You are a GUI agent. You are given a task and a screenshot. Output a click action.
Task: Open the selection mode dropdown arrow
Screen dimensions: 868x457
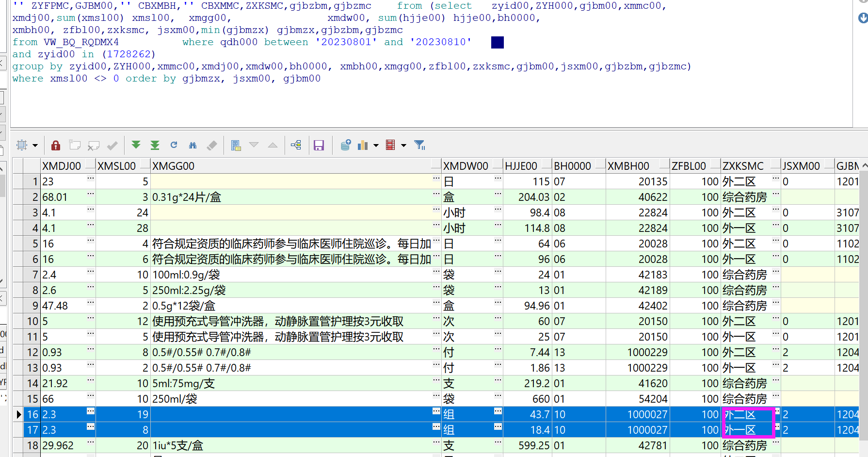(x=35, y=146)
